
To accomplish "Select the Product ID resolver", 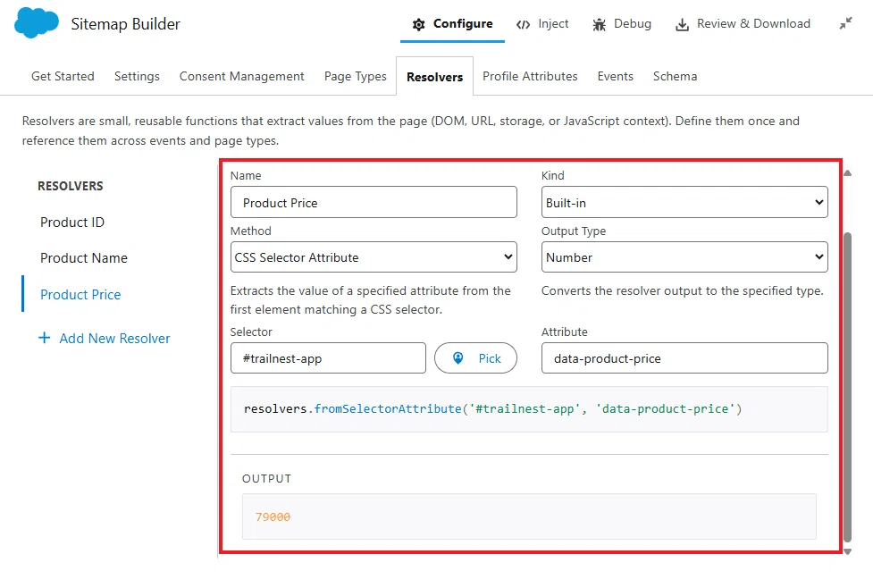I will point(72,223).
